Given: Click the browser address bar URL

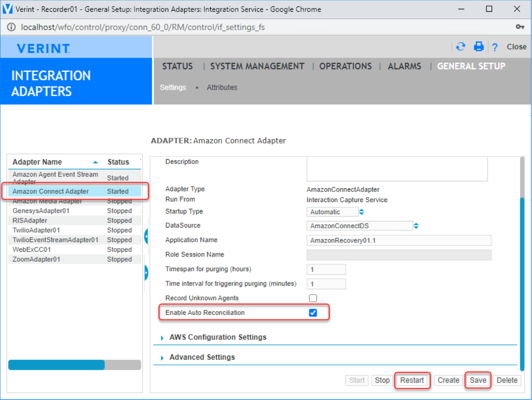Looking at the screenshot, I should pyautogui.click(x=143, y=27).
